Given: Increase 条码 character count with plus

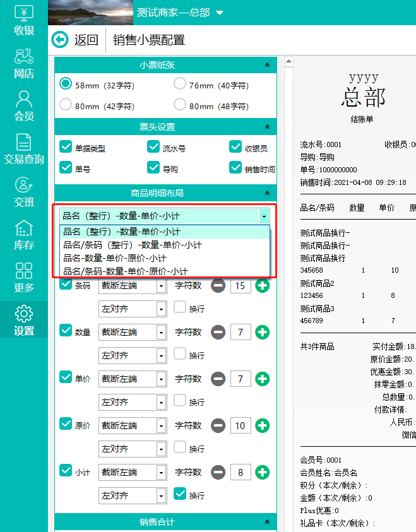Looking at the screenshot, I should click(262, 286).
